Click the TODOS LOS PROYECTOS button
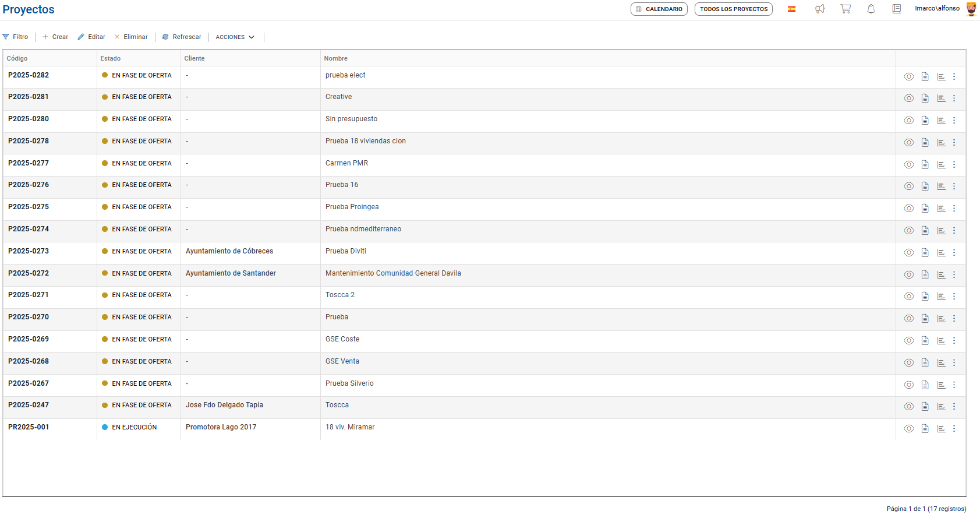980x518 pixels. click(x=734, y=9)
